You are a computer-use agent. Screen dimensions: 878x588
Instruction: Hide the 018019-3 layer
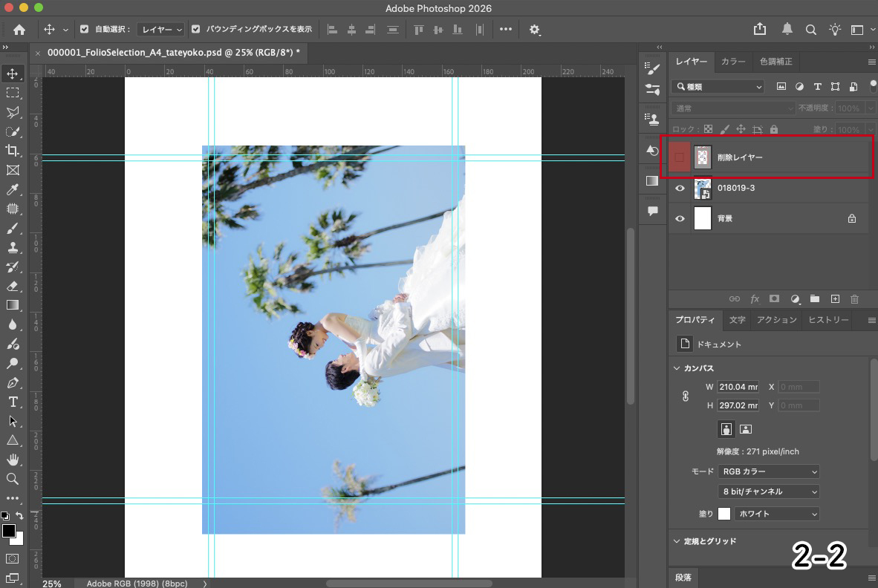[679, 189]
